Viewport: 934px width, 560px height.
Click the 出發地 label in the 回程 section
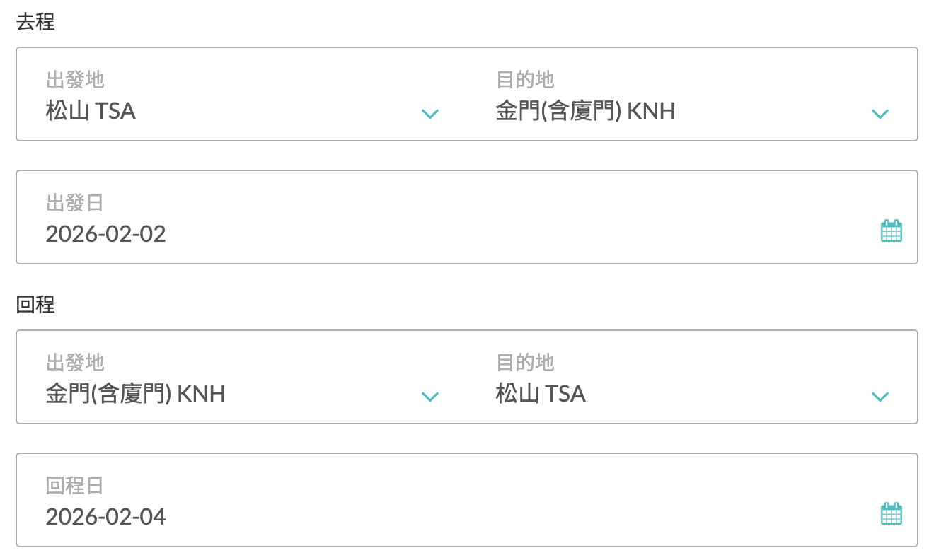click(74, 363)
